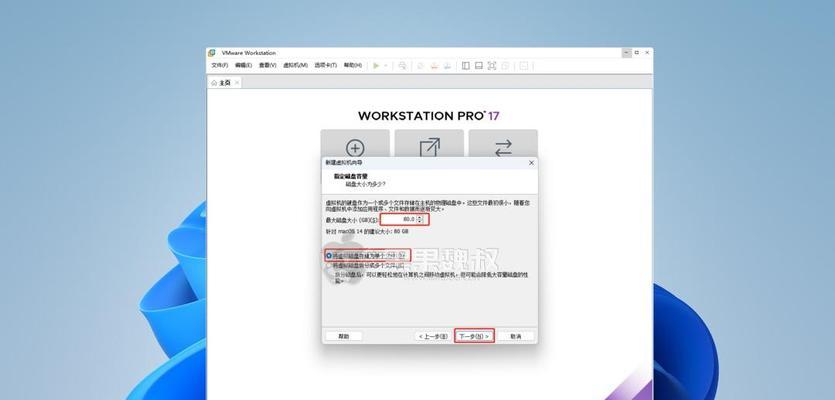The image size is (835, 400).
Task: Open the 选项卡(T) menu
Action: (325, 66)
